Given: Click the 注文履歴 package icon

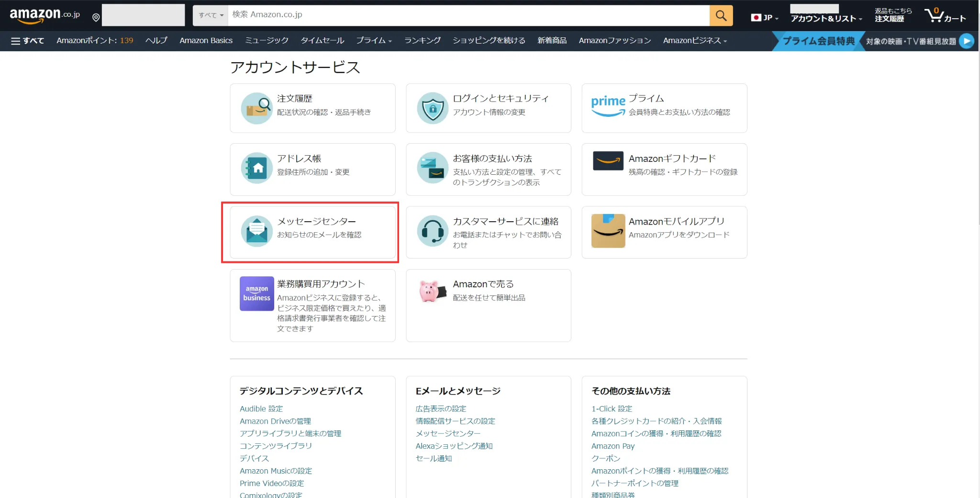Looking at the screenshot, I should pos(257,108).
